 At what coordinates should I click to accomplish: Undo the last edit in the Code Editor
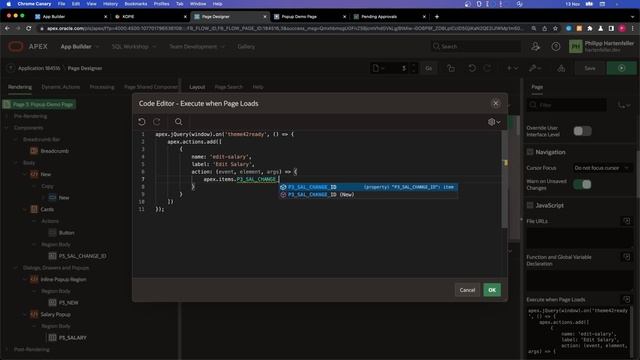point(142,122)
